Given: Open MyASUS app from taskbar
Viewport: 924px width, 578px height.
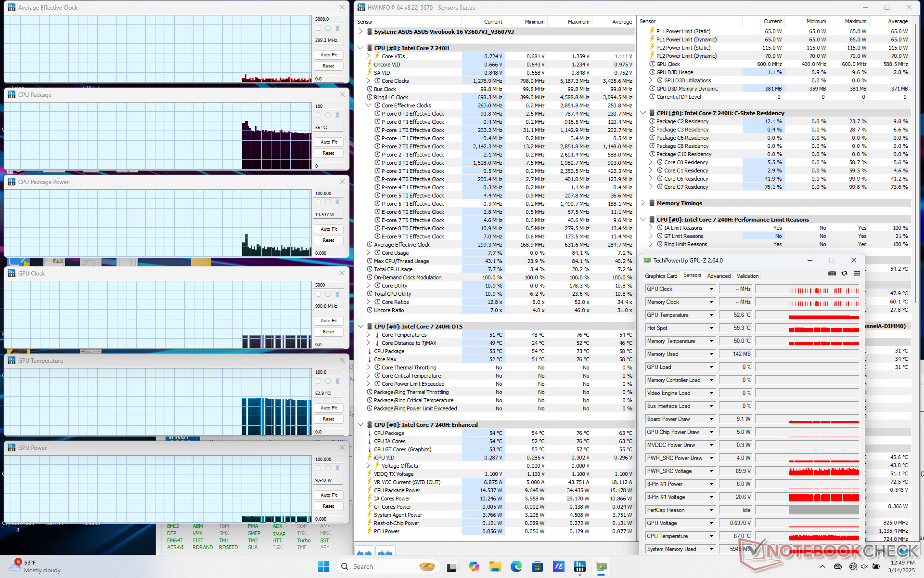Looking at the screenshot, I should tap(559, 566).
